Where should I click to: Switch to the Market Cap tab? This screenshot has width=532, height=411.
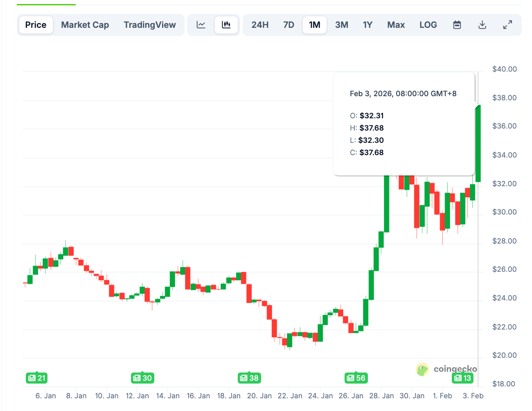click(85, 25)
